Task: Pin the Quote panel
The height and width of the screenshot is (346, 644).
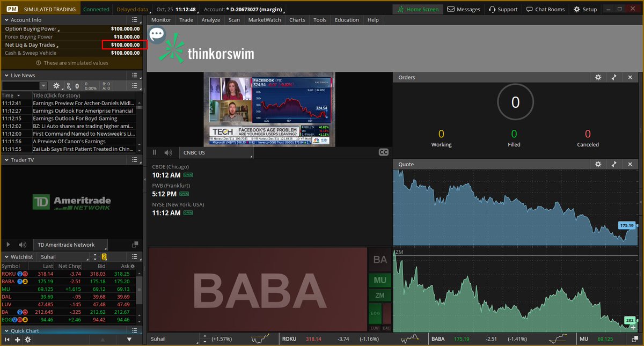Action: 614,164
